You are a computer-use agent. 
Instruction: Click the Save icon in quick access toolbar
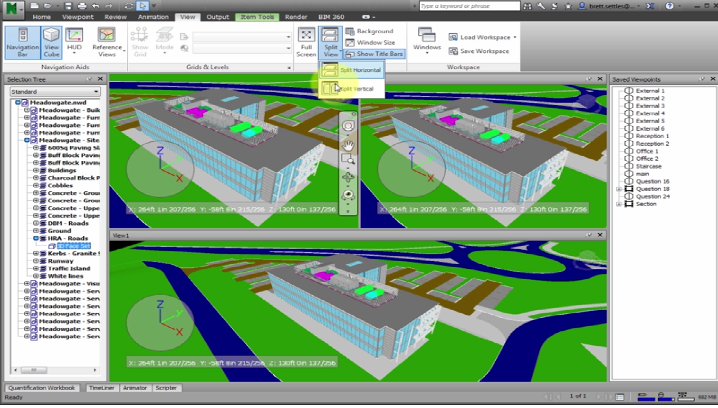click(x=68, y=6)
